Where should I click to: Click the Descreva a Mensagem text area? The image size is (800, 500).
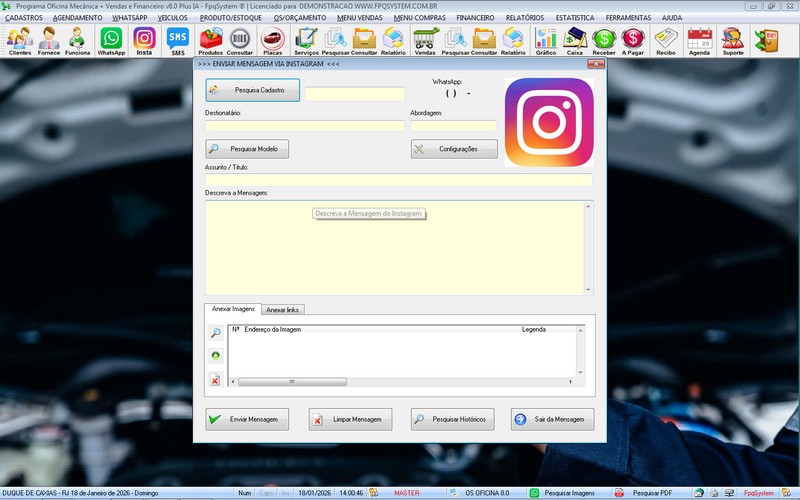pyautogui.click(x=395, y=248)
